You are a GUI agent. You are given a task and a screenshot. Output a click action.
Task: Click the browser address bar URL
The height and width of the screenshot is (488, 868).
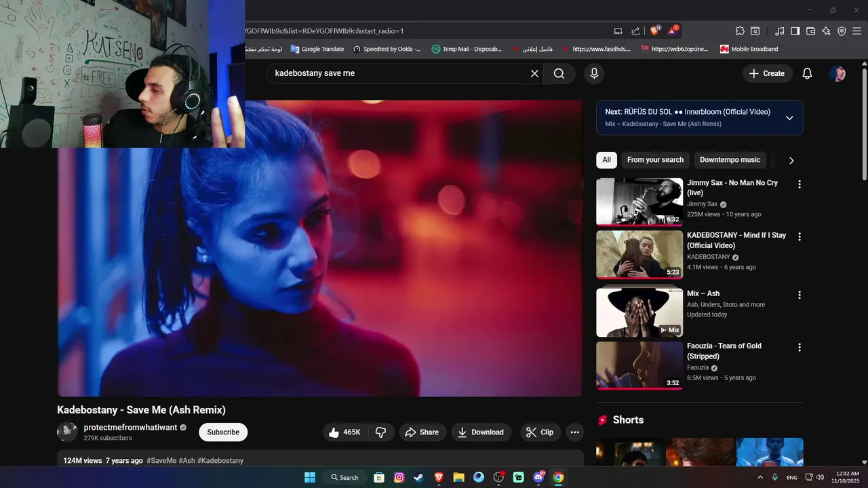427,30
